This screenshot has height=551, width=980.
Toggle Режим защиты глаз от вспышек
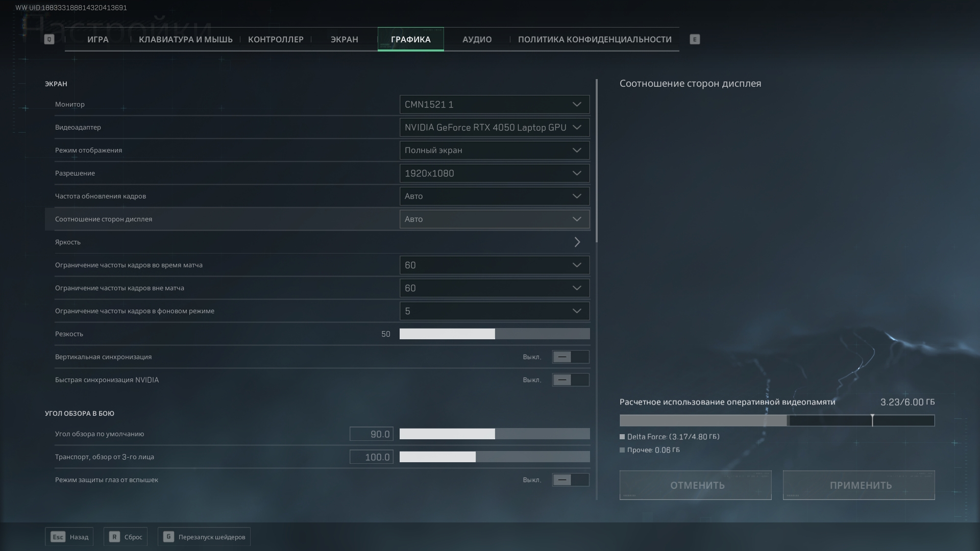pyautogui.click(x=570, y=480)
